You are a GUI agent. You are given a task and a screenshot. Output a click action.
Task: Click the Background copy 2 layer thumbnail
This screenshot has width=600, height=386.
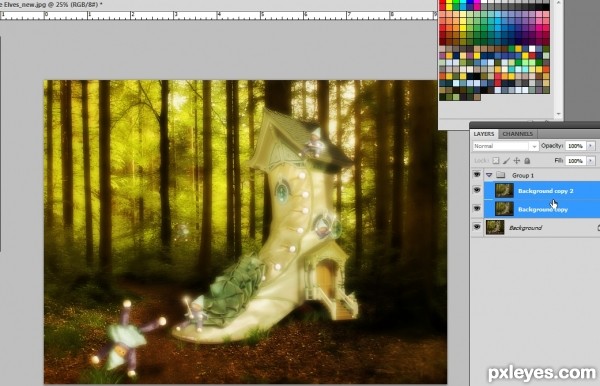click(504, 191)
